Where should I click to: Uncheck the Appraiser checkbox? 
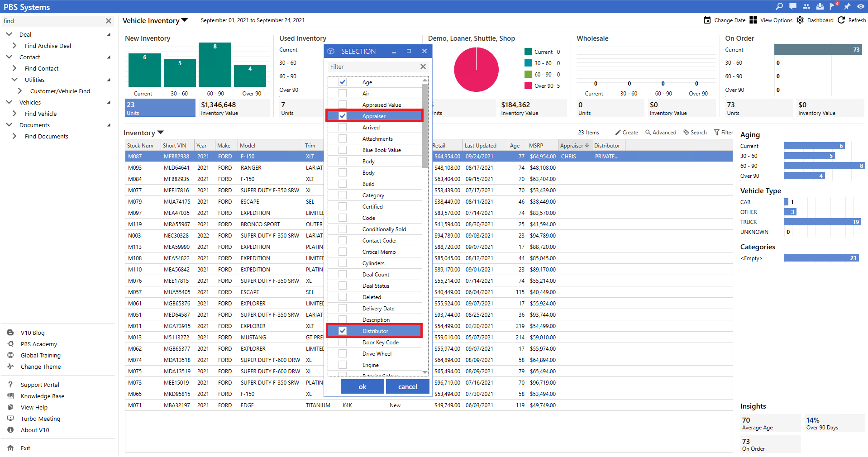[343, 116]
